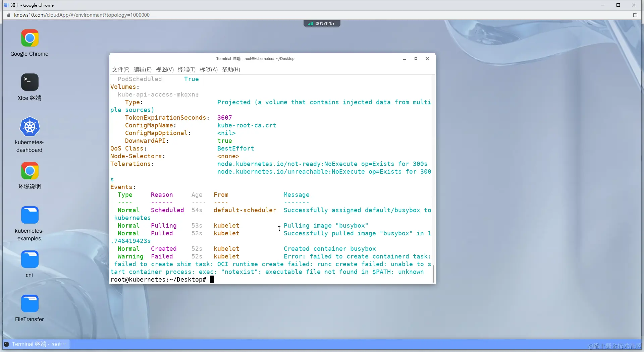Click the 'TokenExpirationSeconds:' label

click(x=167, y=118)
